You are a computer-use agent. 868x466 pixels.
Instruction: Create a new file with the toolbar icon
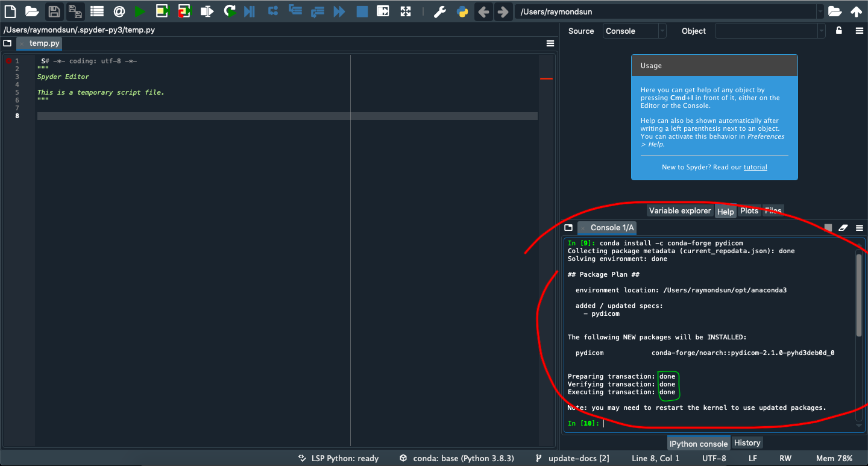point(10,11)
